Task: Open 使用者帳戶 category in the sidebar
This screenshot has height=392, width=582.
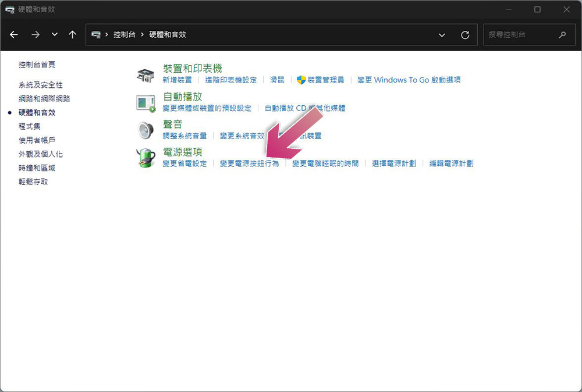Action: [x=37, y=140]
